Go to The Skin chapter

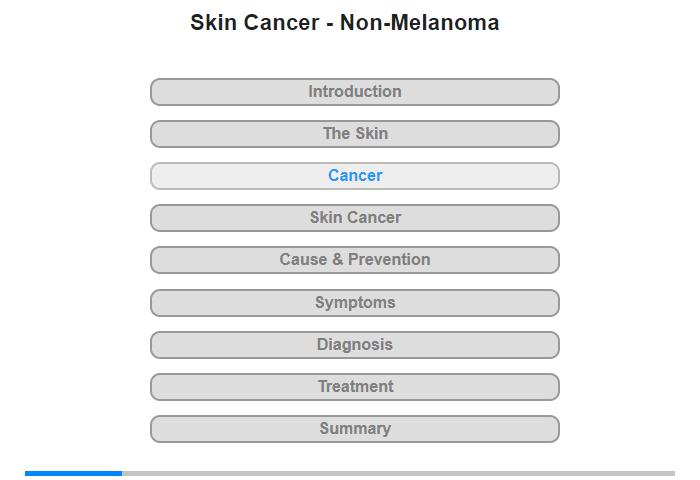point(355,134)
